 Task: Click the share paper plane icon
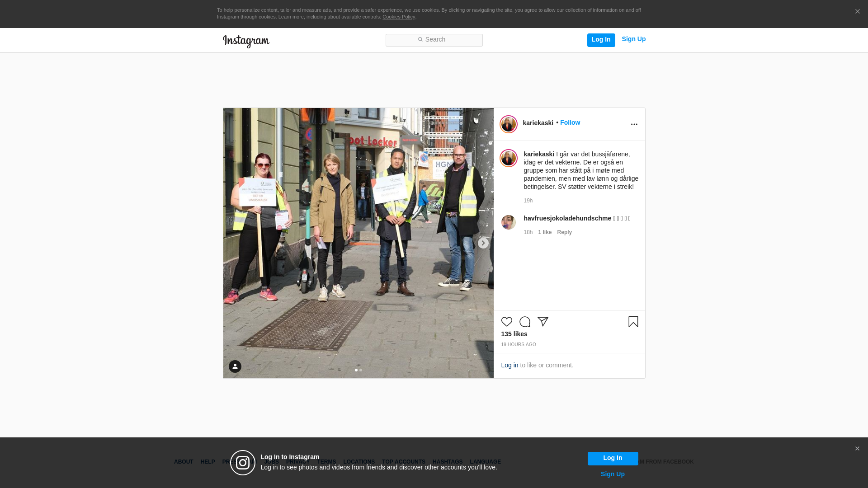coord(542,322)
